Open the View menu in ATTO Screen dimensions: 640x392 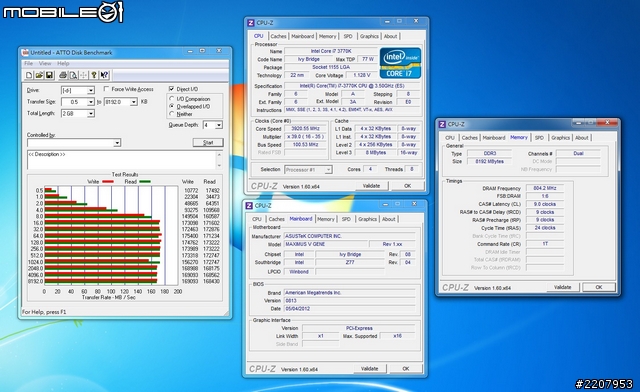(45, 63)
